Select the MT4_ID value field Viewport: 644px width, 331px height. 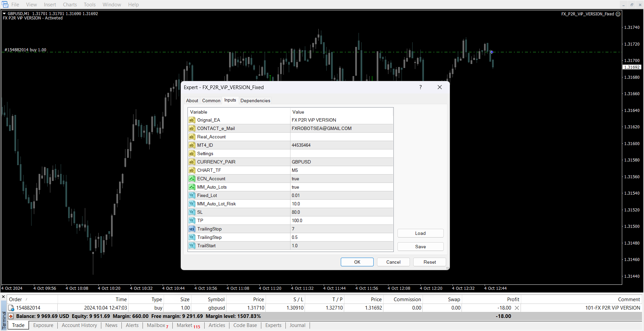341,145
